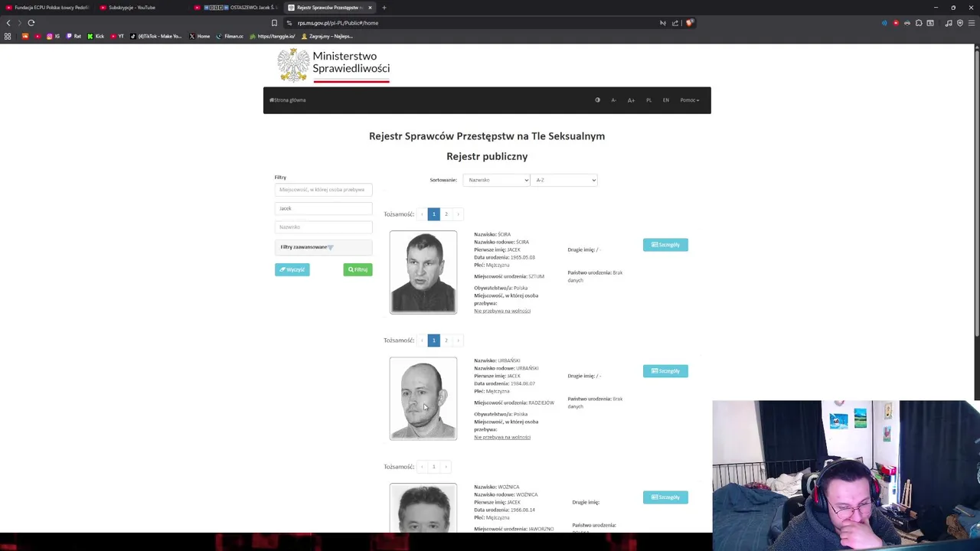Go to Strona główna home link
The image size is (980, 551).
coord(288,100)
